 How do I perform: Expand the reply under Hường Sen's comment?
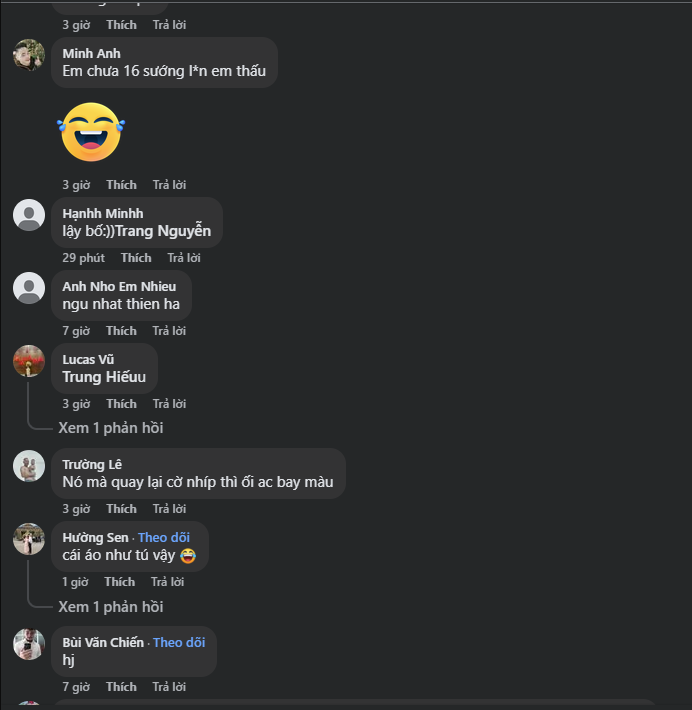tap(110, 607)
